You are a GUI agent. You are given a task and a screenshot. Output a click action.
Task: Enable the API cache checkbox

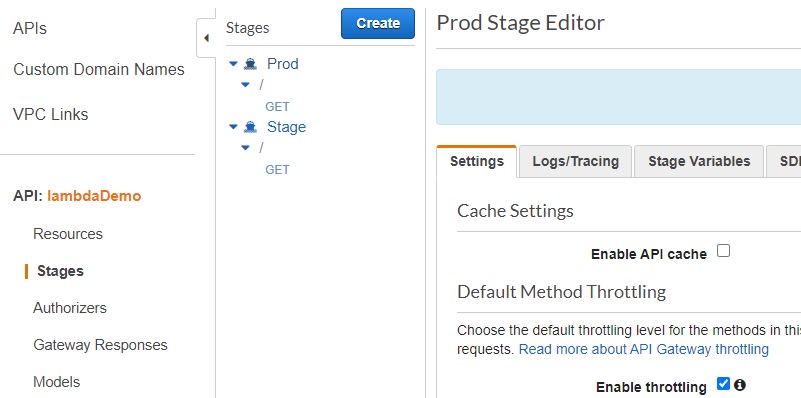pyautogui.click(x=723, y=250)
